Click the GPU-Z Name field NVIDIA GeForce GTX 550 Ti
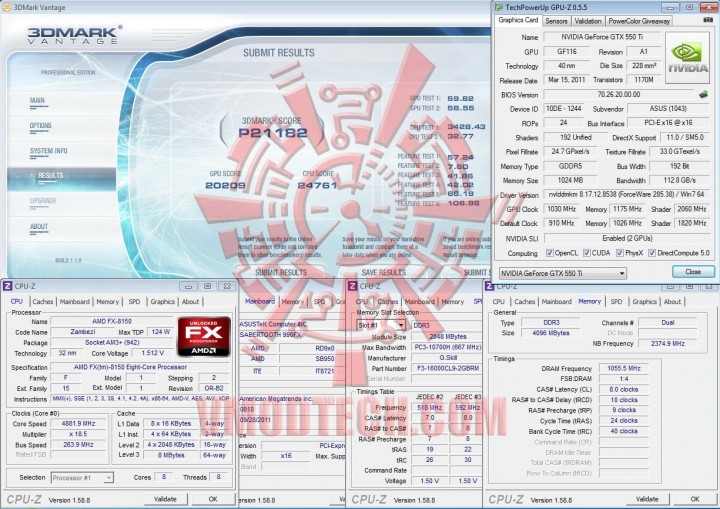This screenshot has width=720, height=509. click(602, 37)
